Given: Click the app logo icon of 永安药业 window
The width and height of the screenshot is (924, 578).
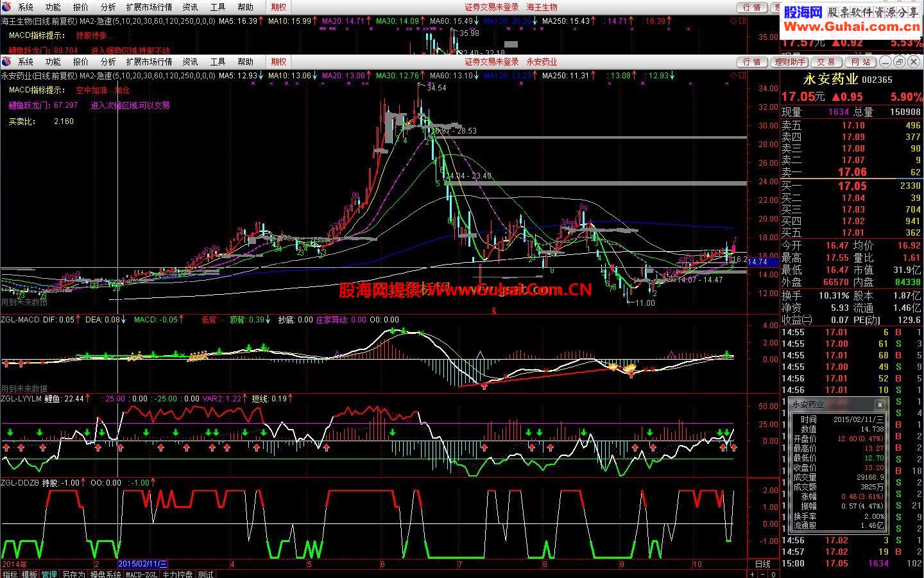Looking at the screenshot, I should coord(7,62).
